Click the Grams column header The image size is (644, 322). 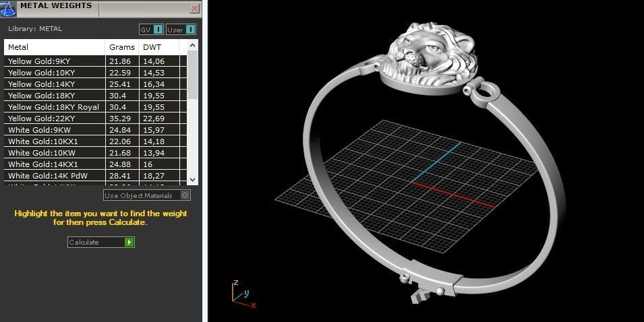122,47
